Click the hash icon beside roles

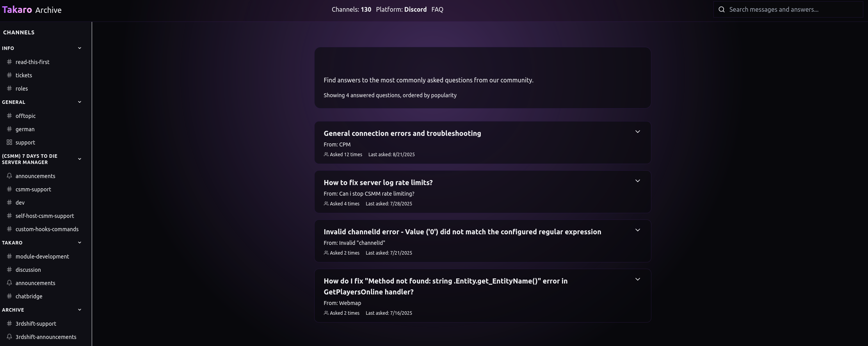point(9,88)
